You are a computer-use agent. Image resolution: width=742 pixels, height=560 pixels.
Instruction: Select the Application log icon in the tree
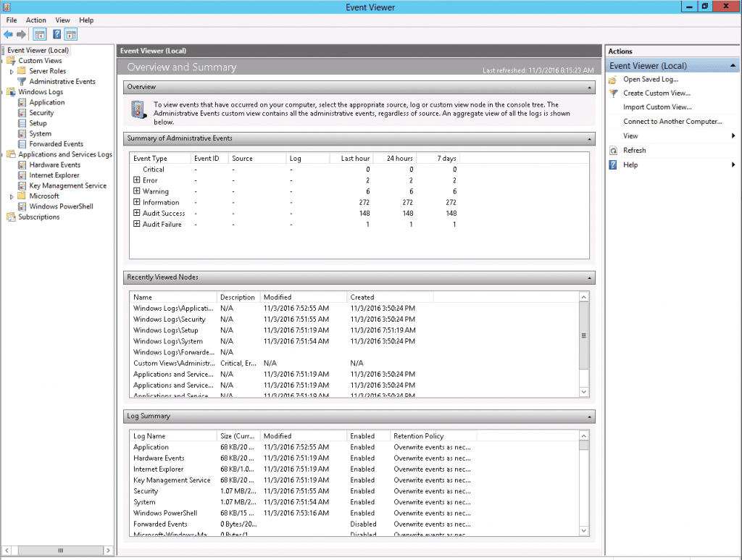tap(22, 102)
